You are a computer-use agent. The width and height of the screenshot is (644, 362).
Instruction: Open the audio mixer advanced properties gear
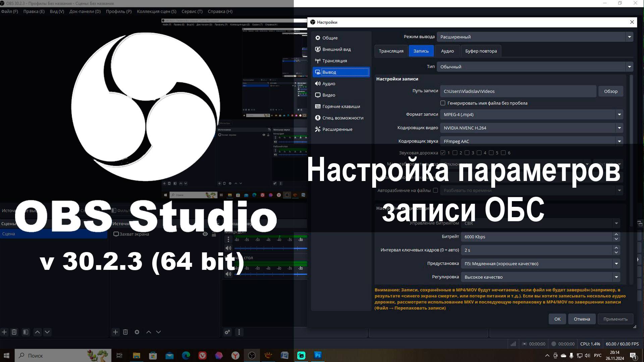[227, 332]
